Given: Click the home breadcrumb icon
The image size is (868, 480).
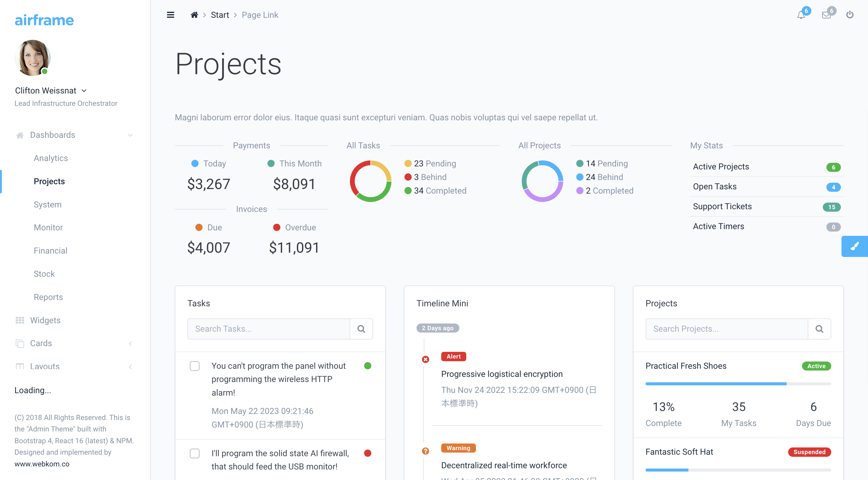Looking at the screenshot, I should coord(194,15).
